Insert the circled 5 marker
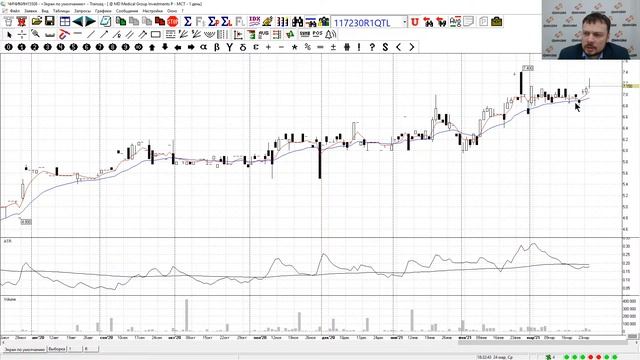The image size is (640, 360). point(73,47)
